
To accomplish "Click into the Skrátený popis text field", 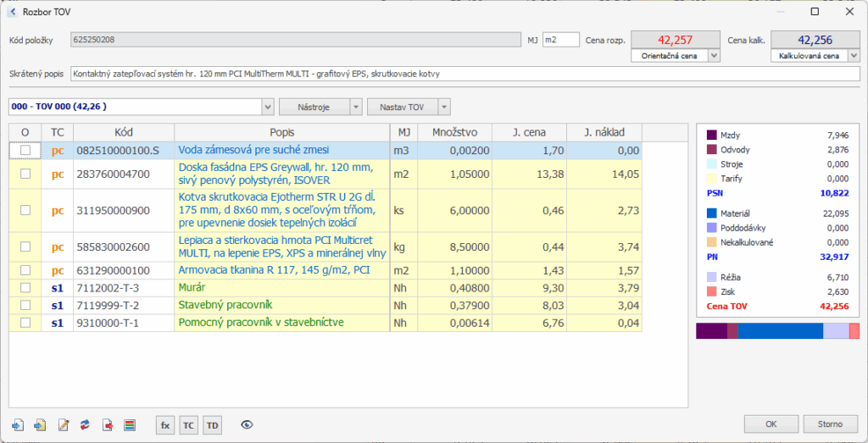I will pos(466,74).
